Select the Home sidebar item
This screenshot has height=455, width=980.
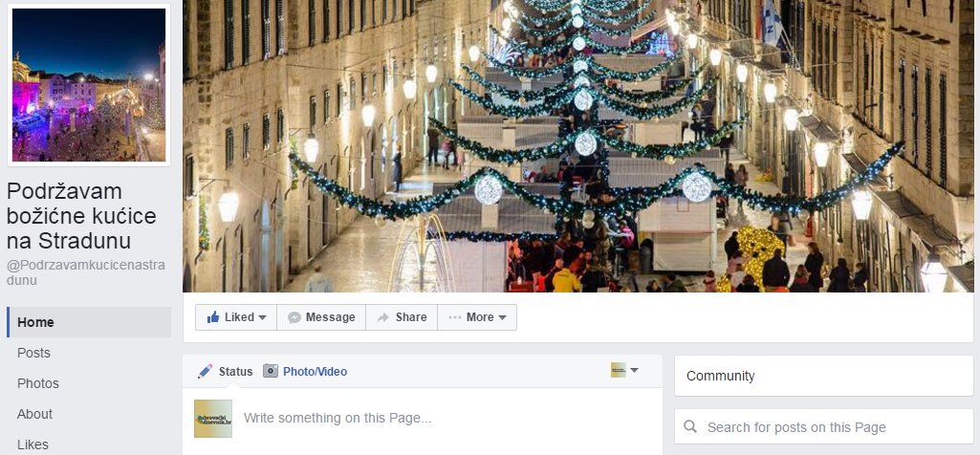pos(89,322)
